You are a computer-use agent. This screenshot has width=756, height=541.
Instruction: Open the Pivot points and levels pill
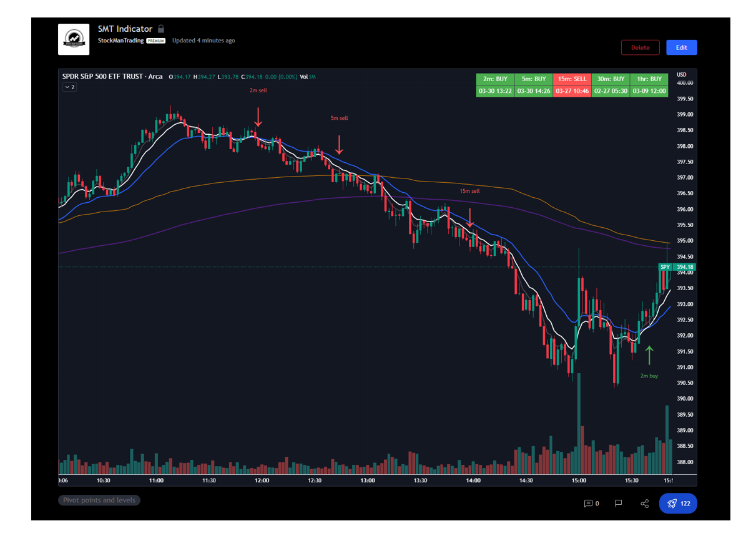coord(99,500)
